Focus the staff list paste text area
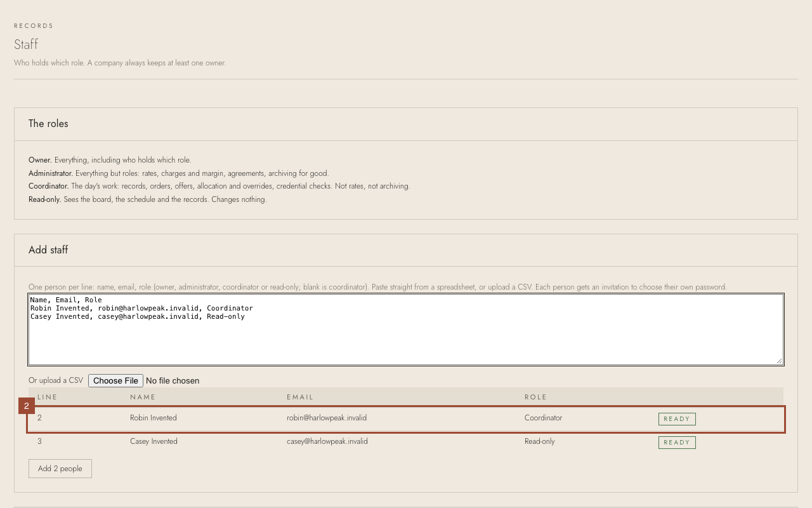Image resolution: width=812 pixels, height=508 pixels. pyautogui.click(x=406, y=330)
